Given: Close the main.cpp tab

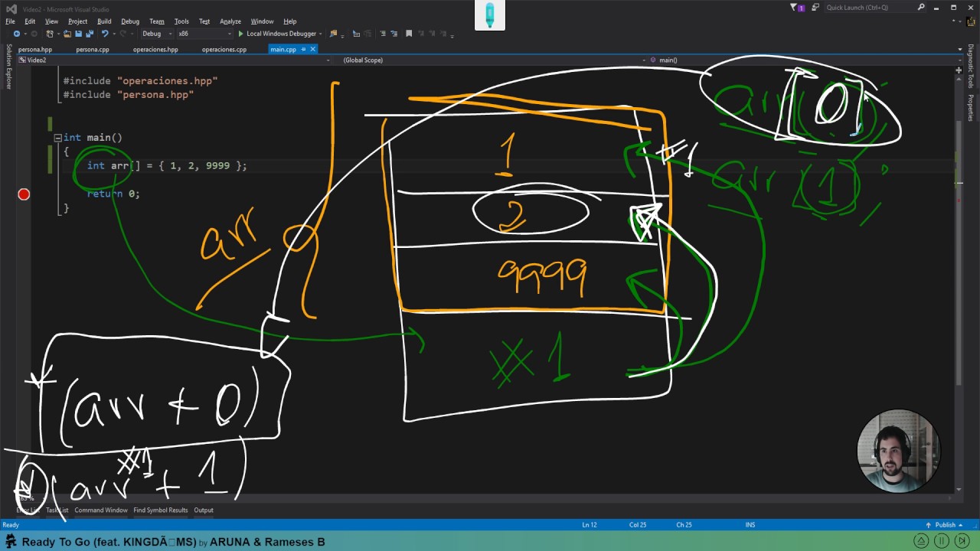Looking at the screenshot, I should pos(314,49).
